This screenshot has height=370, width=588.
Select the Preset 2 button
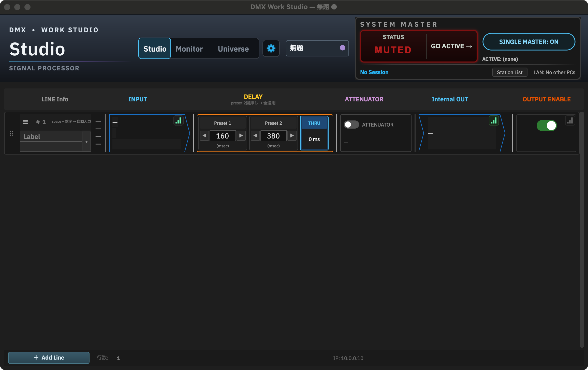click(273, 123)
